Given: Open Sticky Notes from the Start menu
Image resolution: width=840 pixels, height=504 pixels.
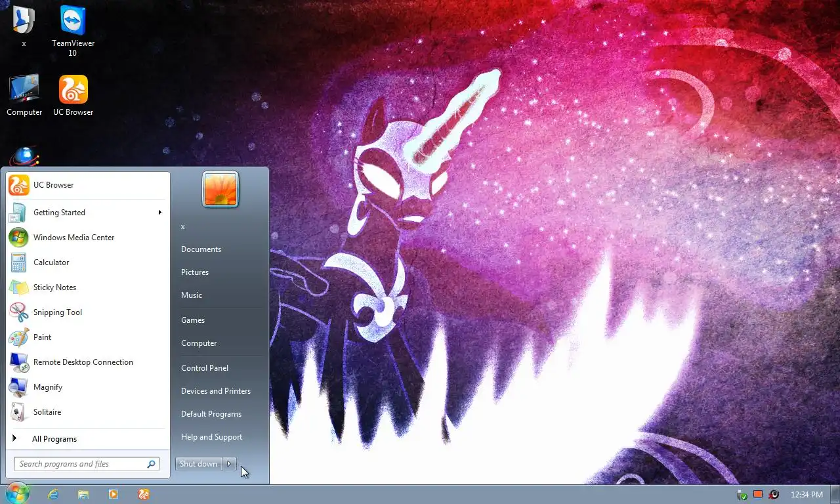Looking at the screenshot, I should [87, 287].
